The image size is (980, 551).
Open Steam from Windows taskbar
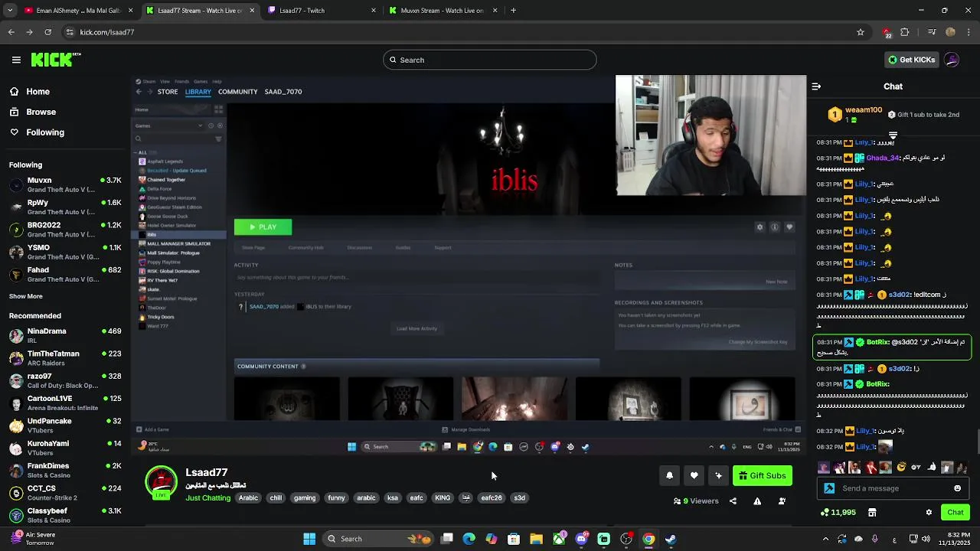(671, 539)
